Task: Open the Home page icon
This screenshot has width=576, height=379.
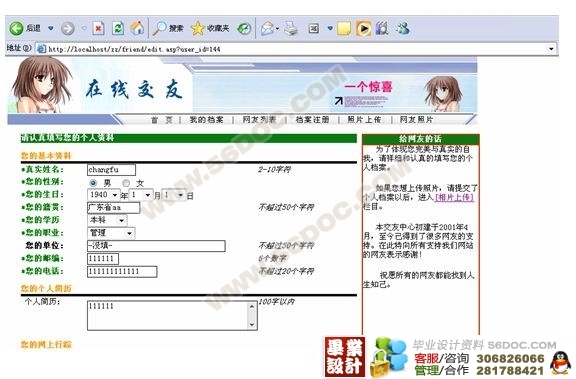Action: tap(137, 28)
